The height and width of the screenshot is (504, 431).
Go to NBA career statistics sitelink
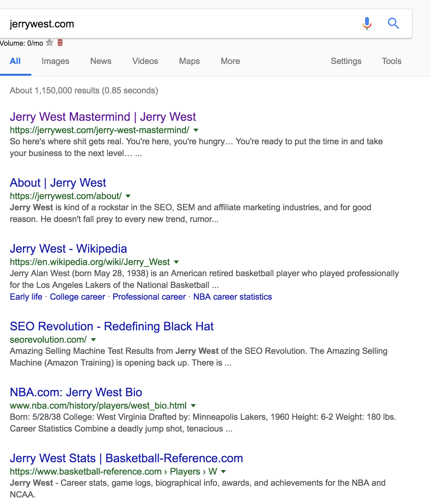pos(232,297)
